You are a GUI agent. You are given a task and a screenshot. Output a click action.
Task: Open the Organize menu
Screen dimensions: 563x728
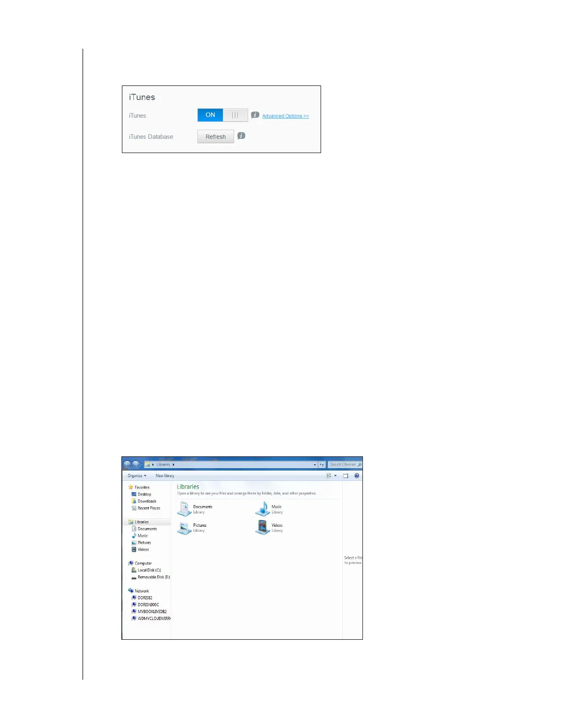pos(137,476)
